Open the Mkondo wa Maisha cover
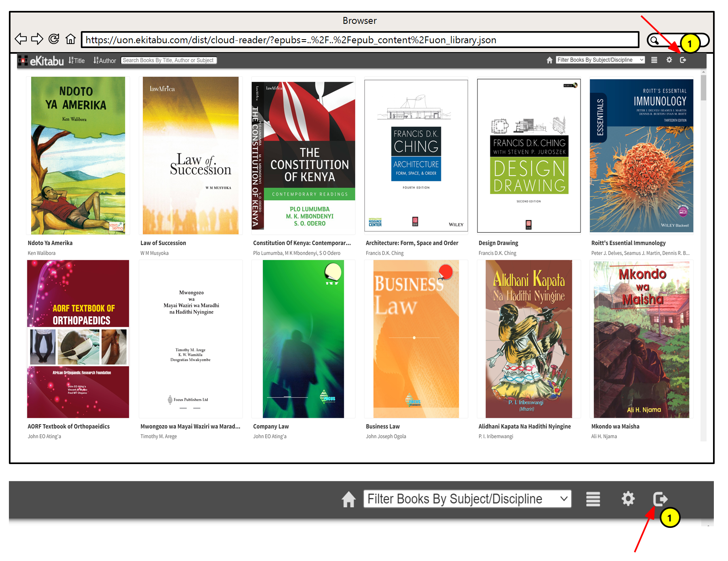The height and width of the screenshot is (561, 728). (x=641, y=339)
